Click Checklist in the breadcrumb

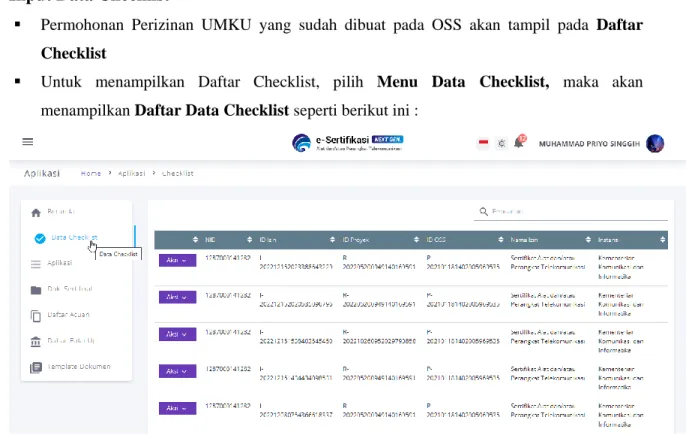178,173
